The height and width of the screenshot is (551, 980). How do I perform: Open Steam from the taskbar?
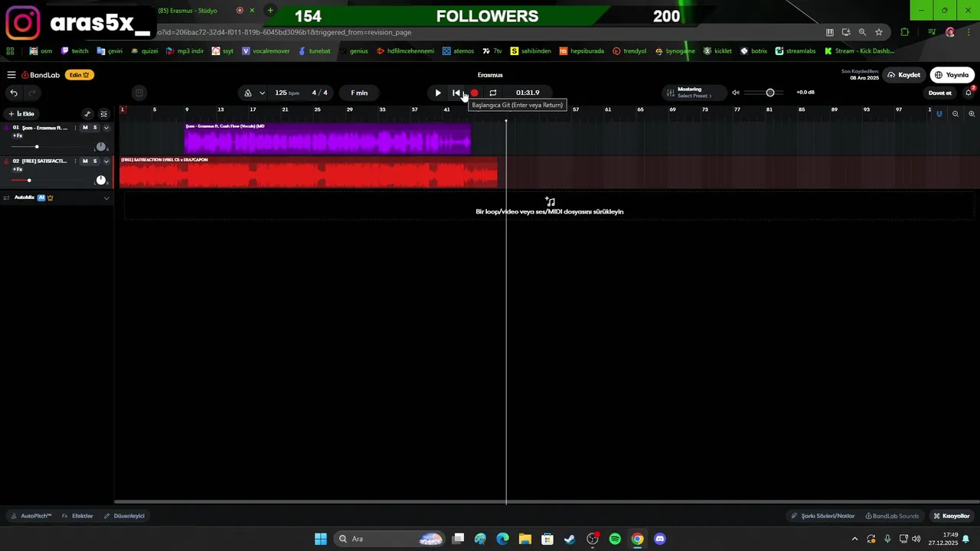click(570, 539)
